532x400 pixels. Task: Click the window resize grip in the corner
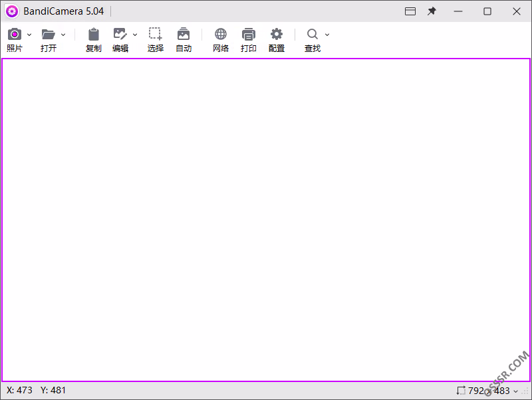[x=526, y=391]
